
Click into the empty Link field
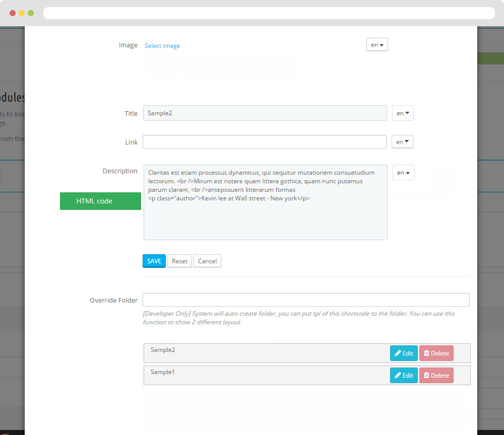click(265, 142)
